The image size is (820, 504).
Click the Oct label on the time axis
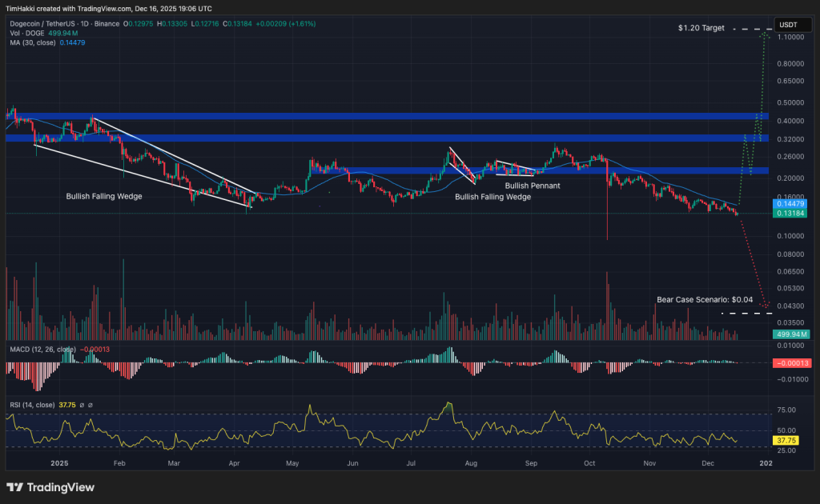point(590,462)
